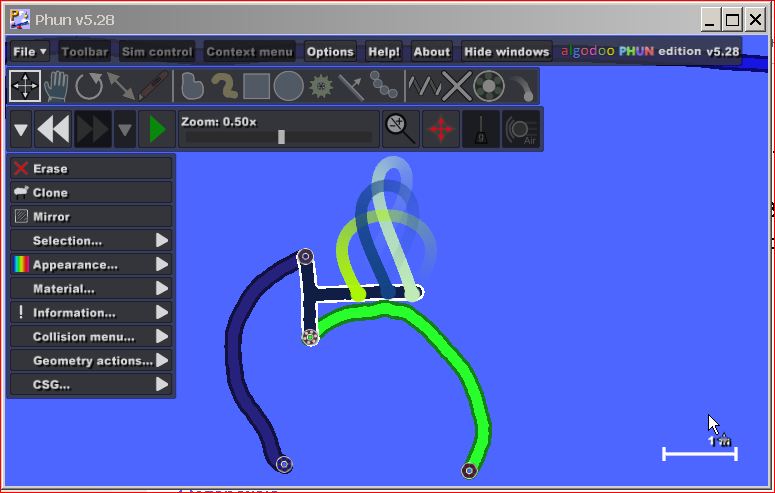775x493 pixels.
Task: Expand the Appearance submenu
Action: [x=90, y=265]
